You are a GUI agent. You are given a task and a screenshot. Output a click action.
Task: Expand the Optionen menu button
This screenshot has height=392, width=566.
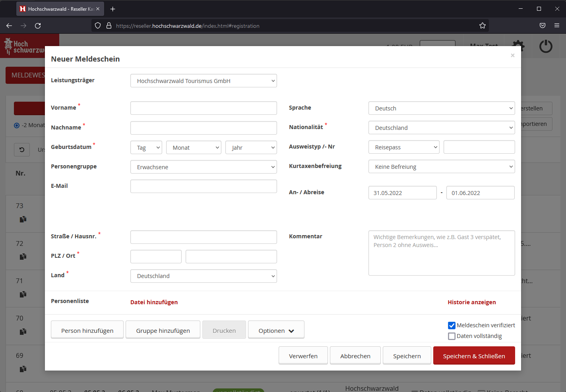[276, 330]
